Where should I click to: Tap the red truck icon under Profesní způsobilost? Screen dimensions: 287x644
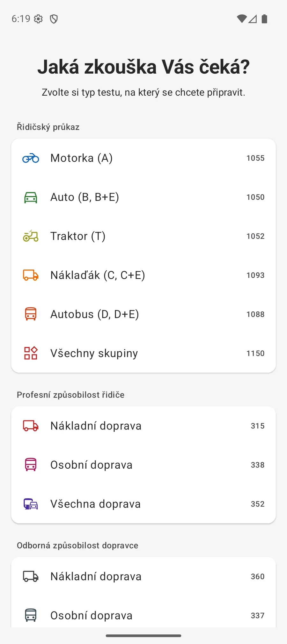click(31, 426)
